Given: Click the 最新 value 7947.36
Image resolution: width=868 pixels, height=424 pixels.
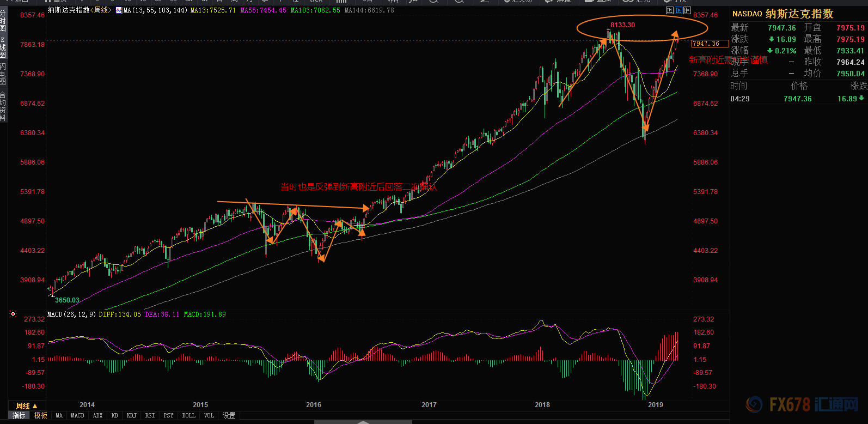Looking at the screenshot, I should pyautogui.click(x=782, y=28).
